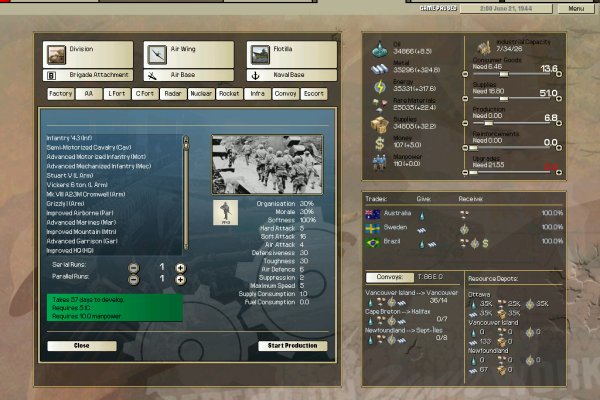Image resolution: width=600 pixels, height=400 pixels.
Task: Switch to the Escort tab
Action: pyautogui.click(x=314, y=94)
